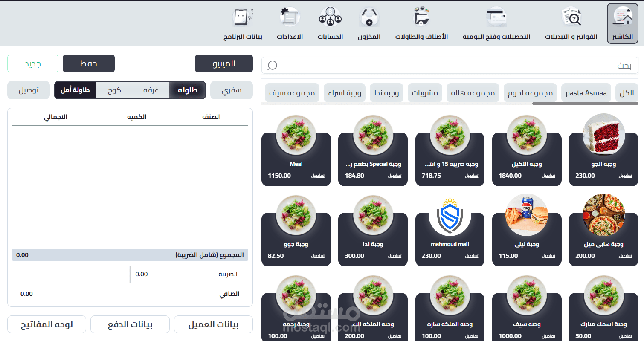Open لوحه المفاتيح keyboard panel
Screen dimensions: 644x341
coord(46,324)
